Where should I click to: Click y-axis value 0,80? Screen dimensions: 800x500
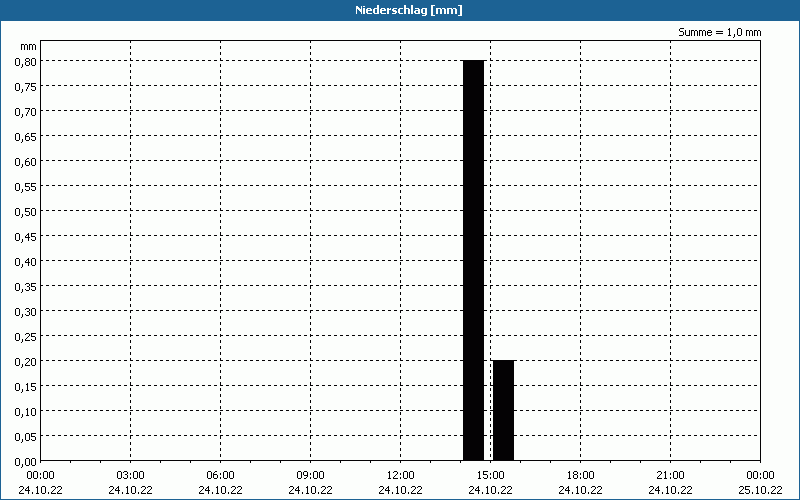[x=26, y=61]
